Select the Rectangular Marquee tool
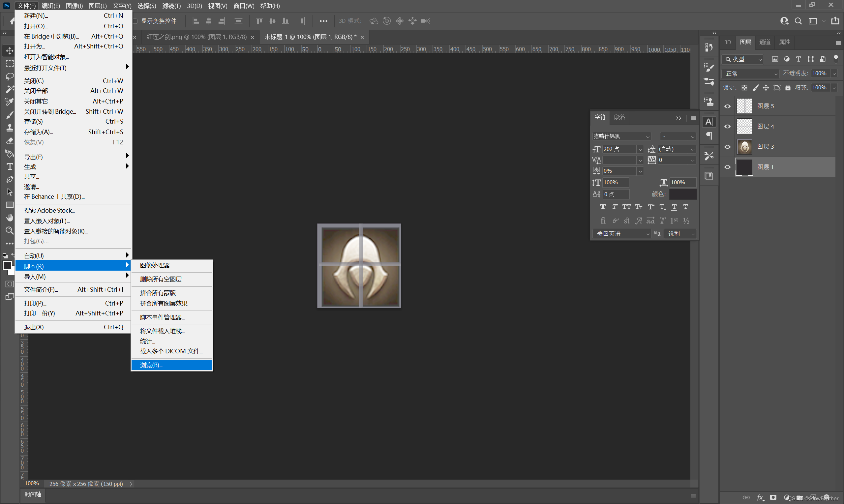844x504 pixels. pyautogui.click(x=8, y=63)
